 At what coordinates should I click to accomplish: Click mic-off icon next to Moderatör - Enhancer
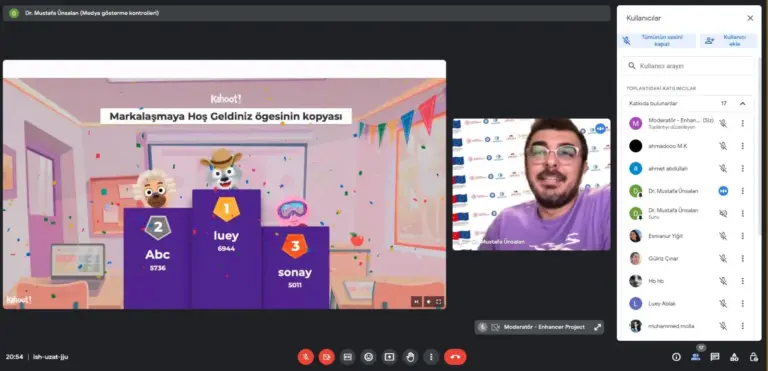pos(723,124)
